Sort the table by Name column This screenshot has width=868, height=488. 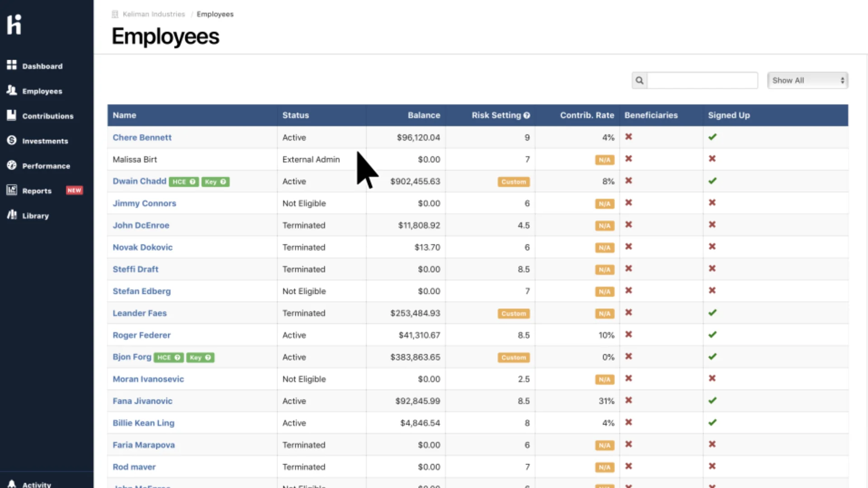tap(124, 115)
